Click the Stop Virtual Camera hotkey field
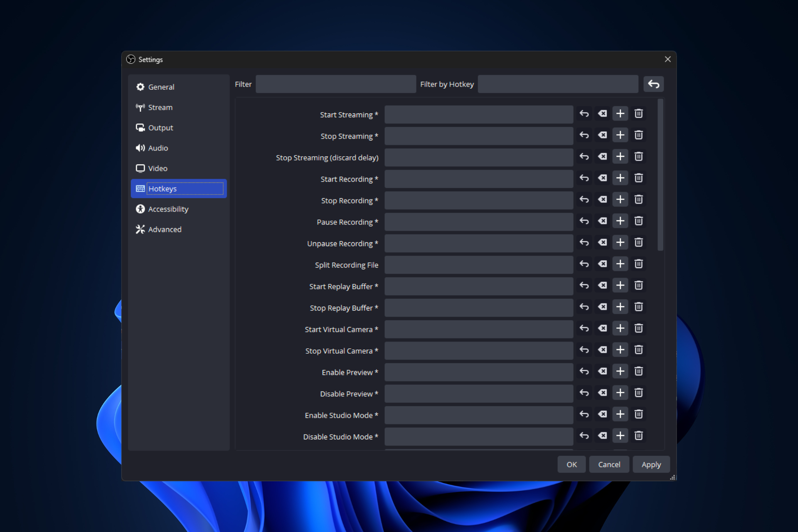Image resolution: width=798 pixels, height=532 pixels. click(x=479, y=351)
